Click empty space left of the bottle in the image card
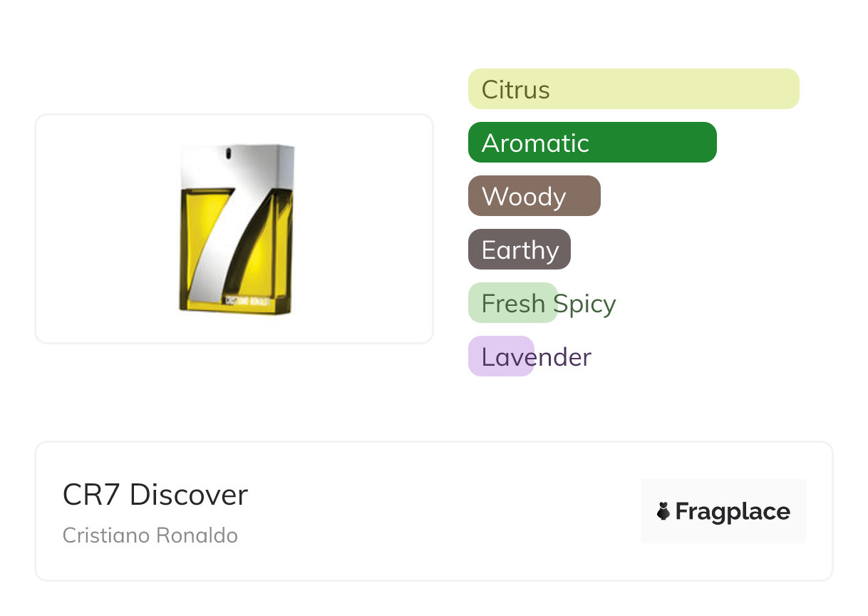This screenshot has width=868, height=616. click(100, 228)
